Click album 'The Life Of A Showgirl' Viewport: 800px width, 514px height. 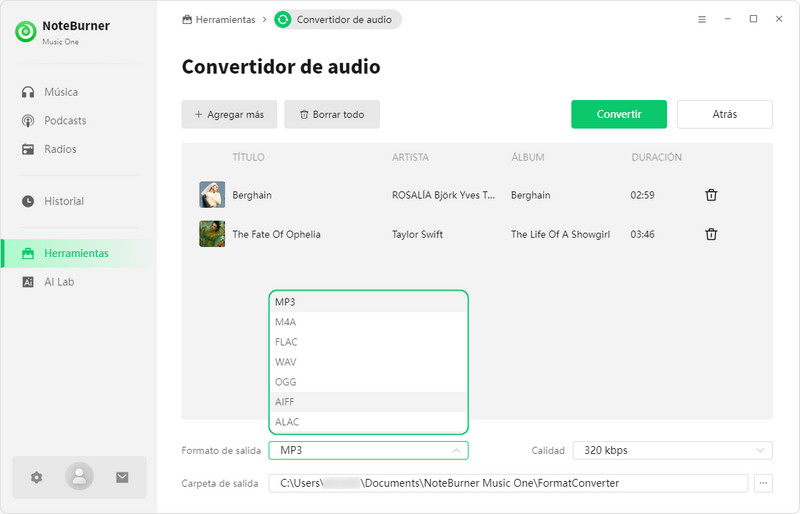point(560,234)
